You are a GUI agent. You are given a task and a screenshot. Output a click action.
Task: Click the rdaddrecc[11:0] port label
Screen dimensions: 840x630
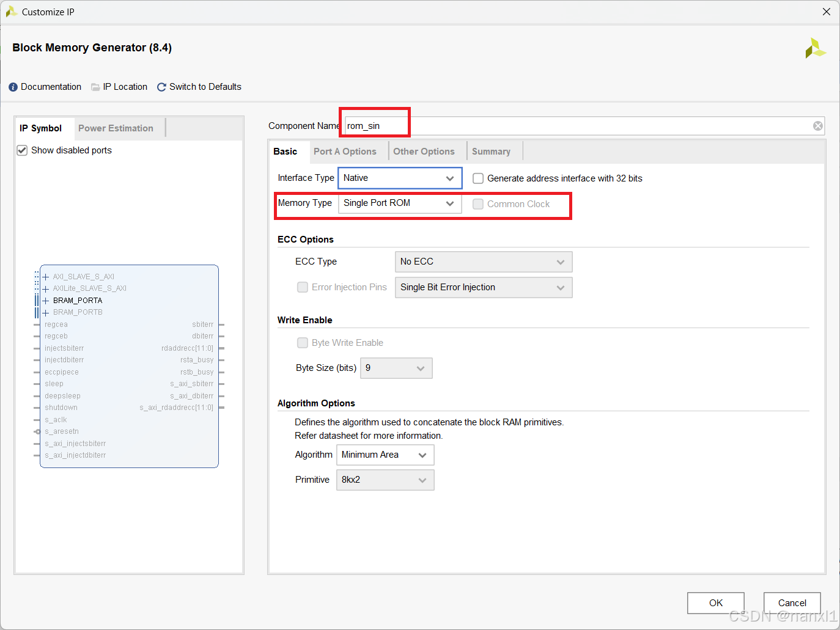(188, 348)
